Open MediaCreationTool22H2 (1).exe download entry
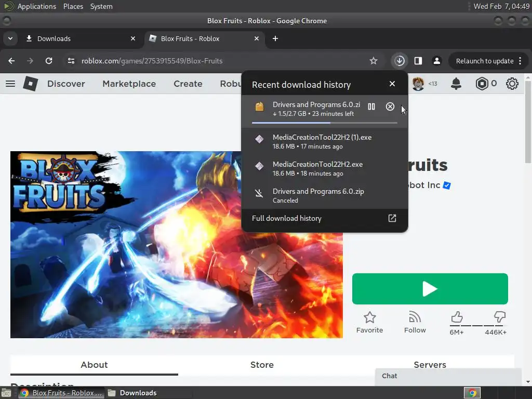Screen dimensions: 532x399 [x=324, y=141]
